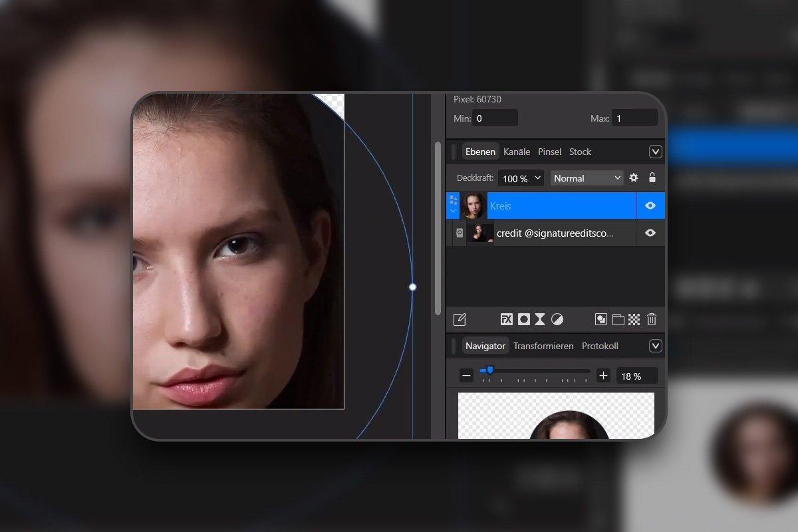Image resolution: width=798 pixels, height=532 pixels.
Task: Click the canvas vertical scrollbar
Action: click(x=438, y=228)
